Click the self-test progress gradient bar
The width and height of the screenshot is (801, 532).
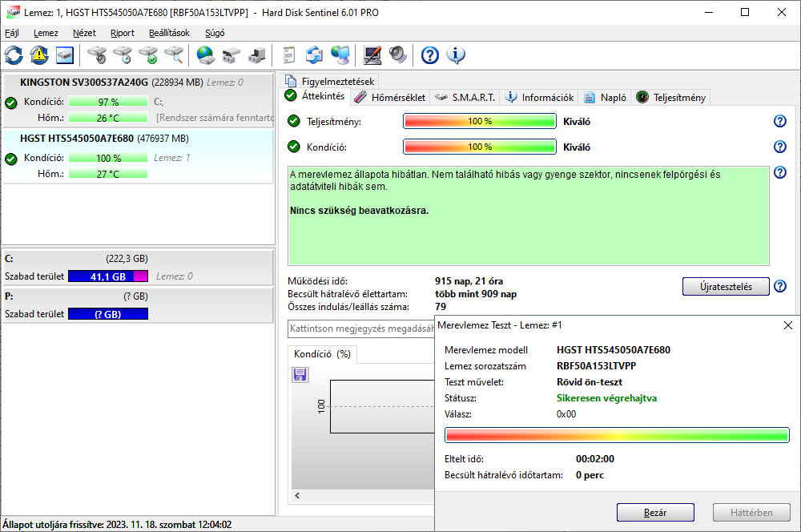(617, 435)
